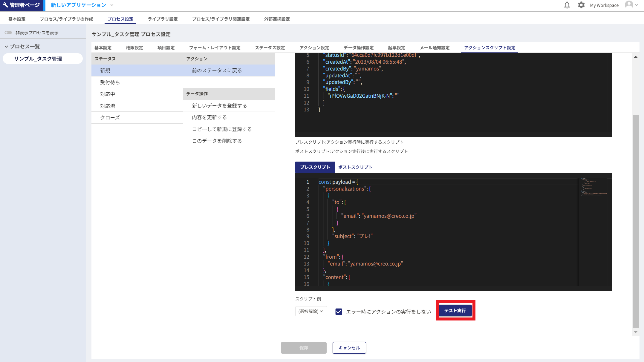Click the vertical scrollbar thumb of settings panel
The image size is (644, 362).
[x=636, y=222]
